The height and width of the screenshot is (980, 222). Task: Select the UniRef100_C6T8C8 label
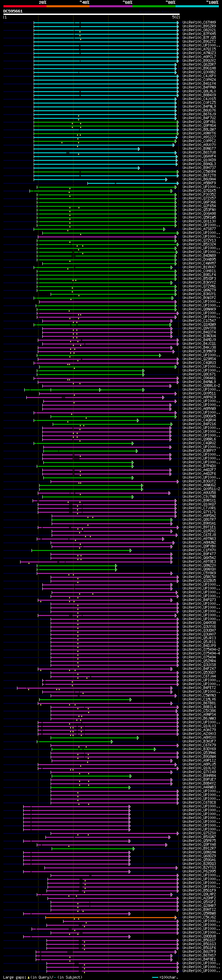pos(199,802)
